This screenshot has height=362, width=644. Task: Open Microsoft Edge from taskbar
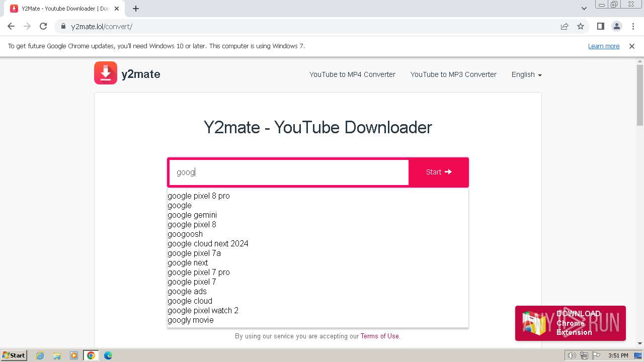pyautogui.click(x=108, y=355)
